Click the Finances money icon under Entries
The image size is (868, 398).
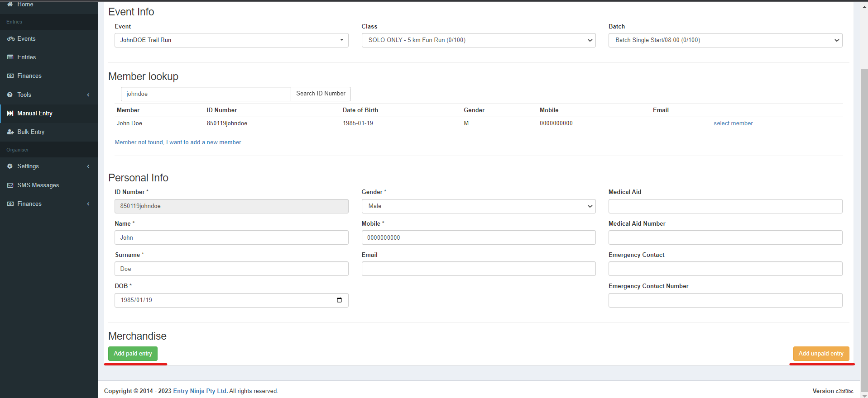click(x=10, y=76)
